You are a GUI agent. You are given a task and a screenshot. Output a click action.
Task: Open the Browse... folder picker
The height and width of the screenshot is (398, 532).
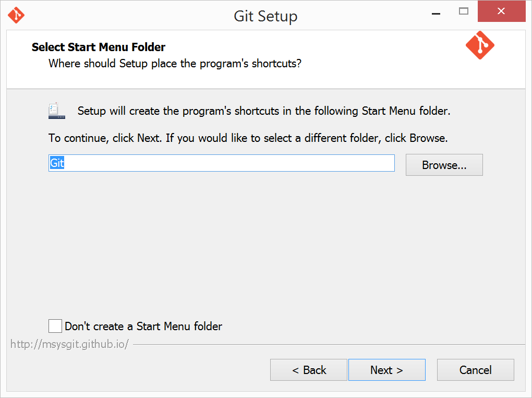444,165
